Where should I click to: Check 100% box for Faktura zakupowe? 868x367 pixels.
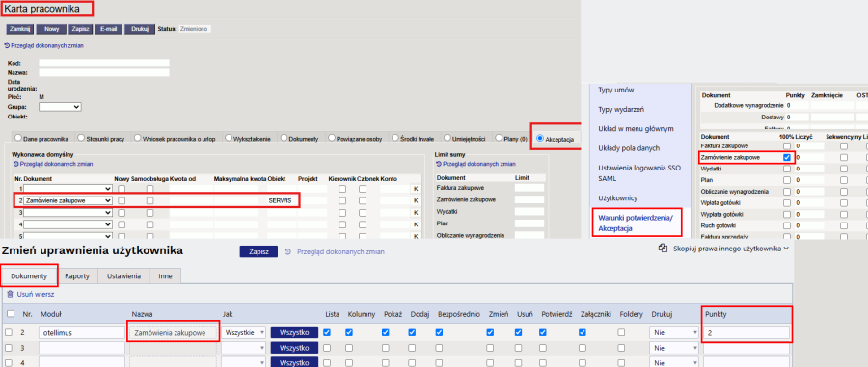787,145
